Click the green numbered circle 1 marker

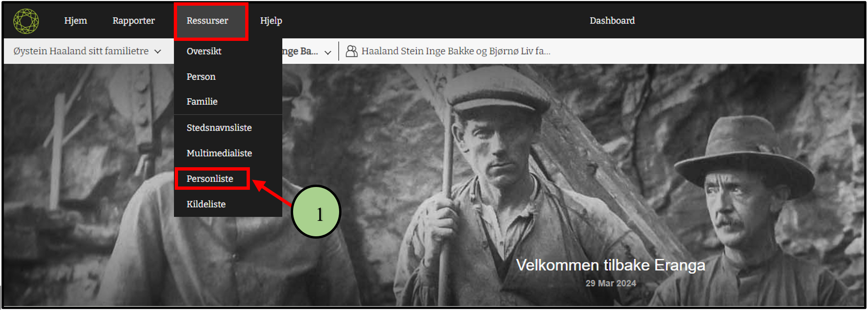tap(316, 211)
